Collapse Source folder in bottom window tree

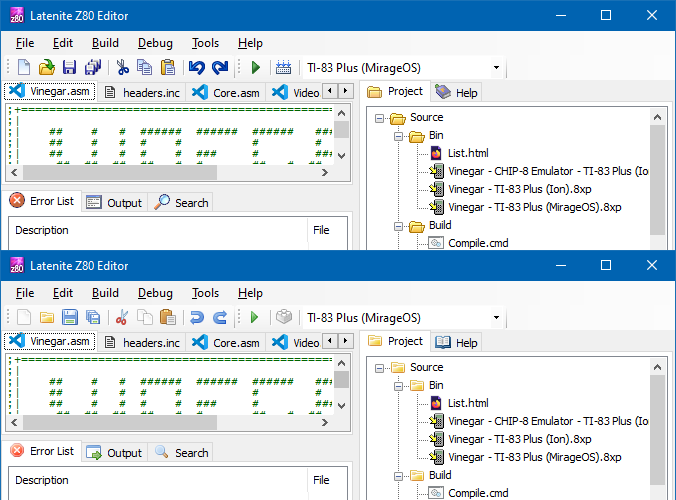[379, 368]
